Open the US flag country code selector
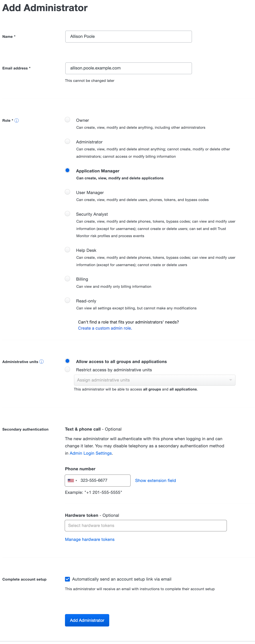Viewport: 255px width, 644px height. tap(72, 480)
